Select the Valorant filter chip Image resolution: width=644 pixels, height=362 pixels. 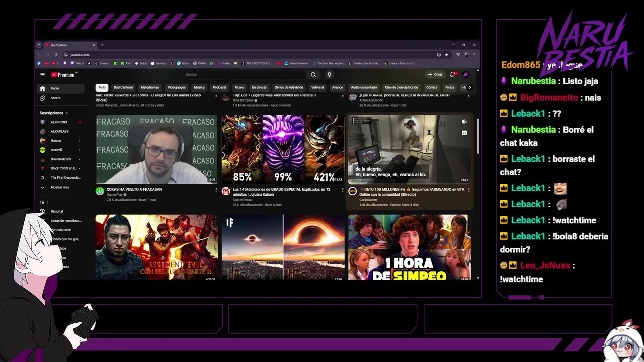point(317,87)
